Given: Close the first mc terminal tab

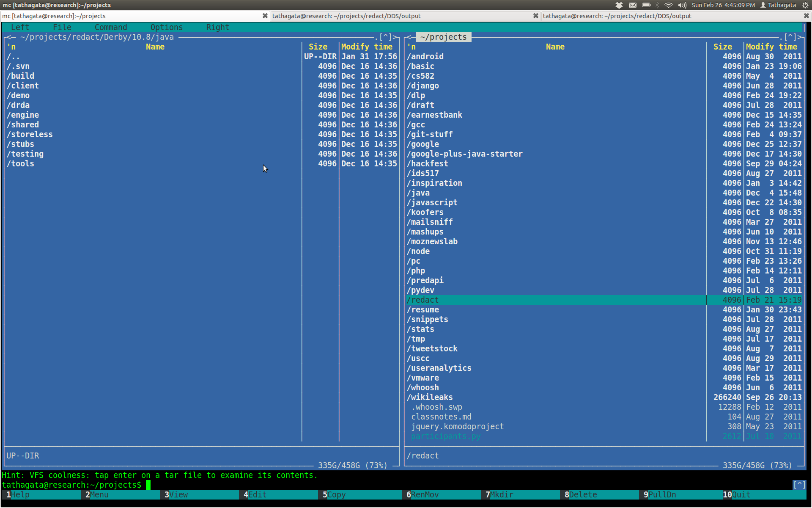Looking at the screenshot, I should click(265, 16).
